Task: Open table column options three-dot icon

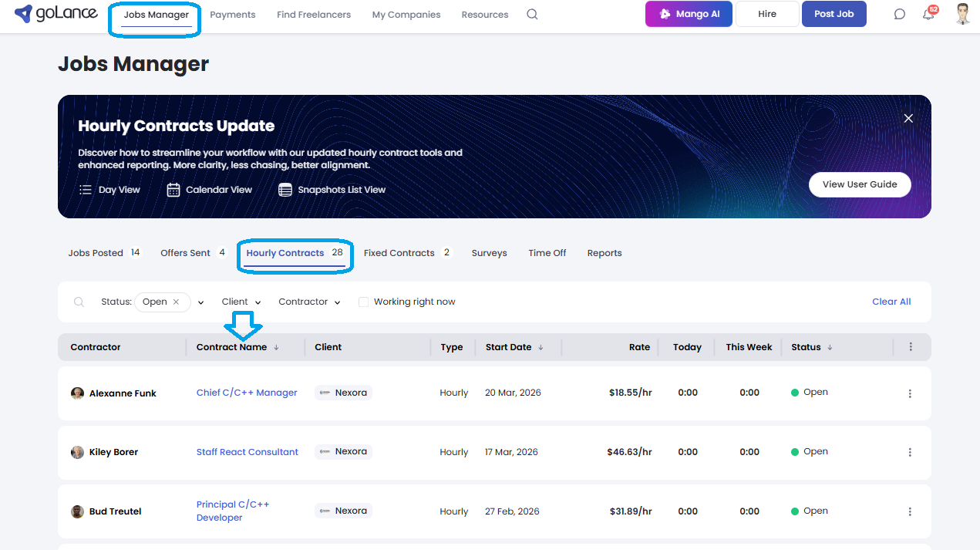Action: pos(911,347)
